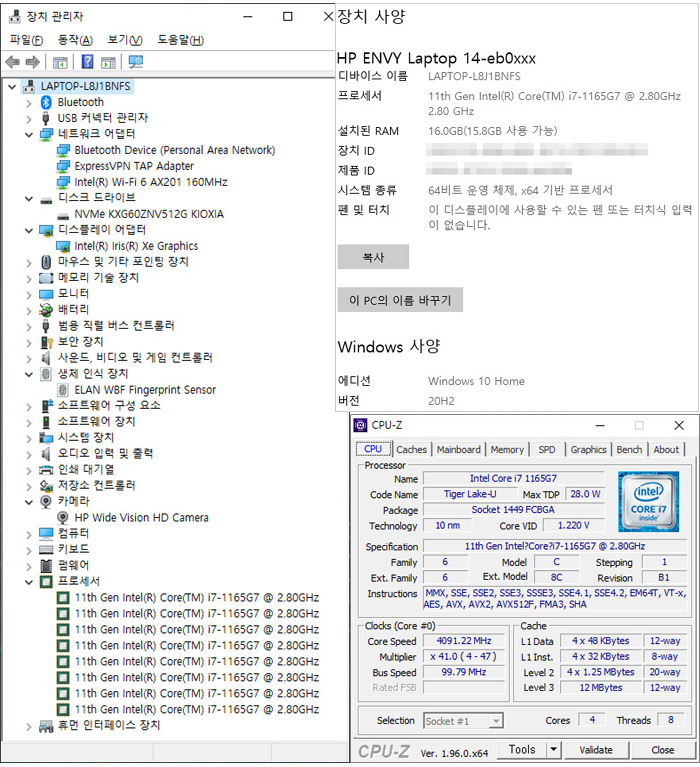Viewport: 700px width, 767px height.
Task: Collapse the 네트워크 어댑터 node arrow
Action: (x=29, y=135)
